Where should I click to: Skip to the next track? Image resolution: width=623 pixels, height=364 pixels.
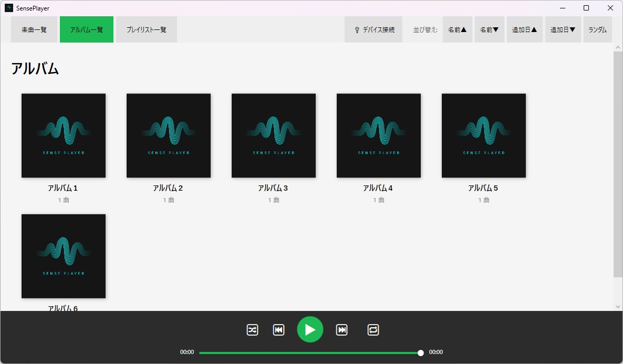tap(341, 329)
